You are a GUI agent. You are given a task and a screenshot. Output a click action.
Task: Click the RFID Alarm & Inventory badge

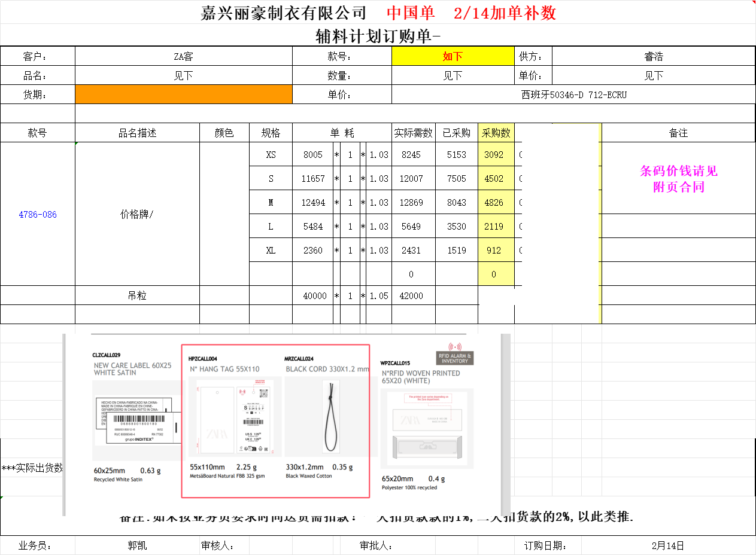455,358
